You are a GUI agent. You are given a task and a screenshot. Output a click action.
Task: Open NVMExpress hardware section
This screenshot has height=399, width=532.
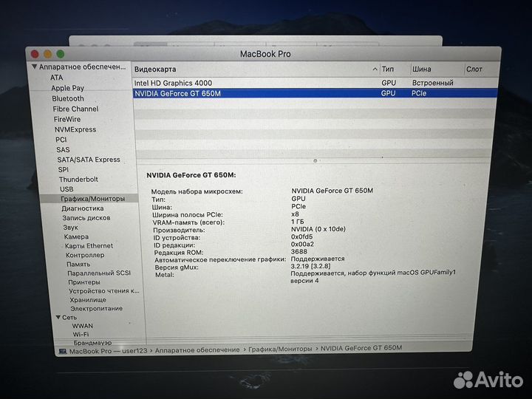click(x=75, y=129)
